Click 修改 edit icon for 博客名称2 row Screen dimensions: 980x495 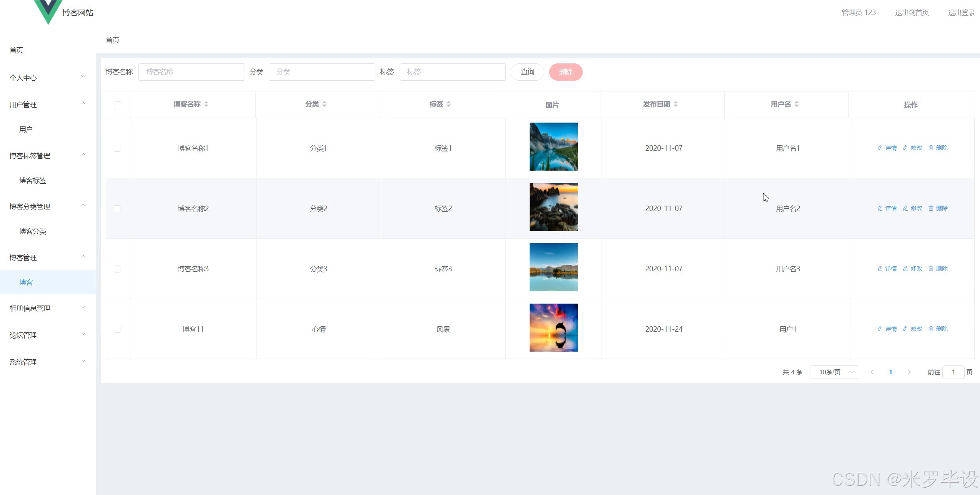click(x=905, y=208)
